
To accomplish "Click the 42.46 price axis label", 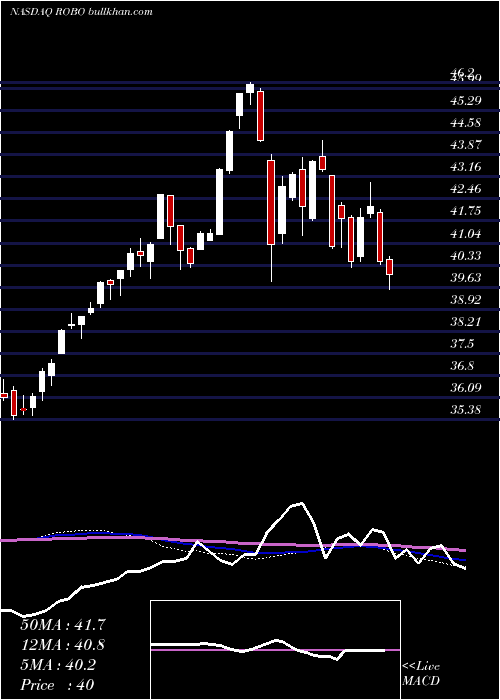I will pyautogui.click(x=466, y=189).
